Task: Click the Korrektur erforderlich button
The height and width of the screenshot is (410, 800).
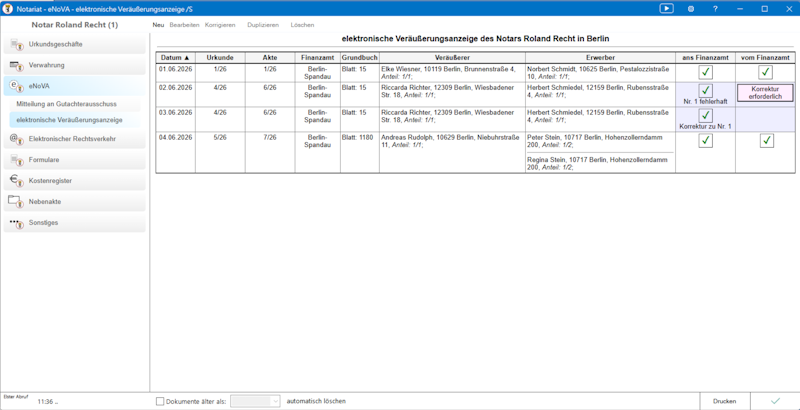Action: (x=765, y=93)
